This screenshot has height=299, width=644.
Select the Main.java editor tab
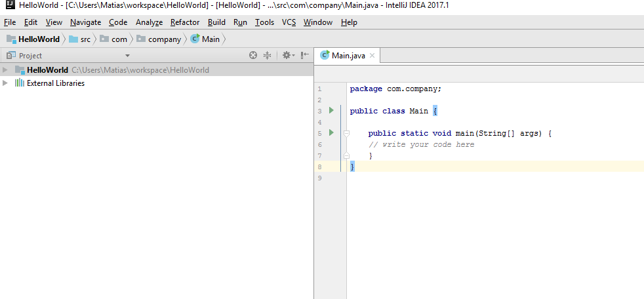click(x=348, y=56)
